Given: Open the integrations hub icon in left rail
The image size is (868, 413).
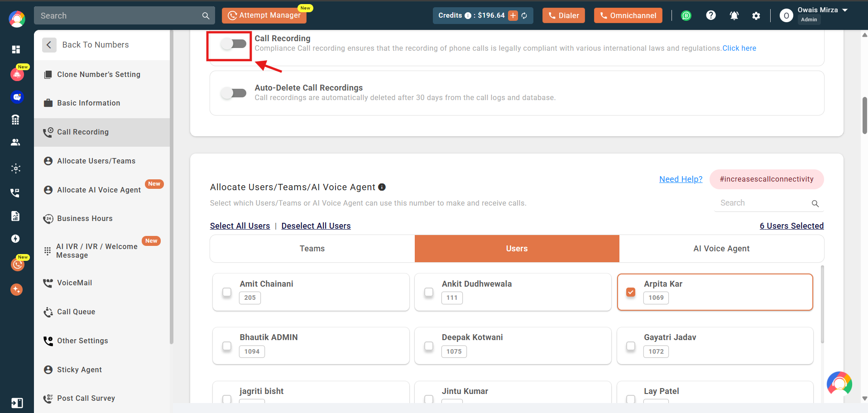Looking at the screenshot, I should (16, 168).
